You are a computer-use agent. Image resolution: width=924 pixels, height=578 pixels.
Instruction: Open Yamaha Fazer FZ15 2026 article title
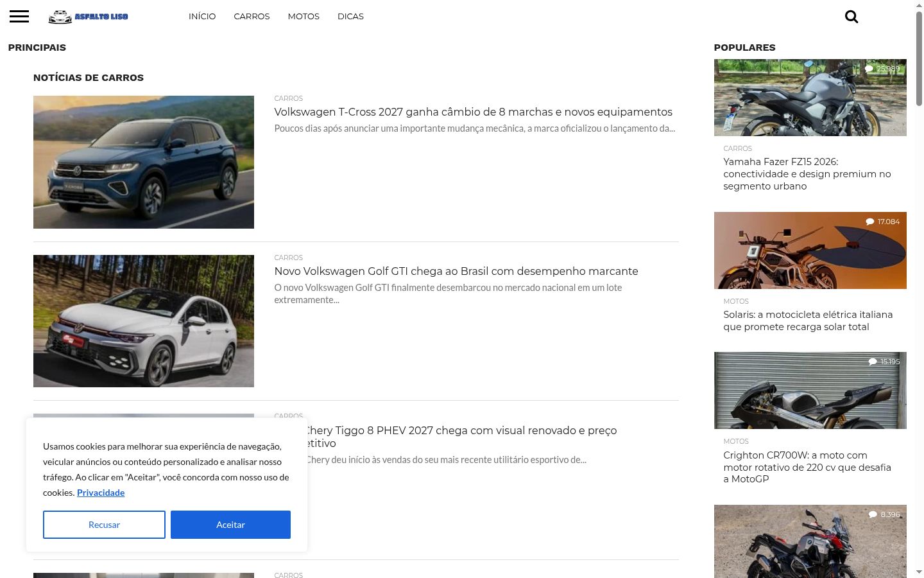pyautogui.click(x=807, y=174)
